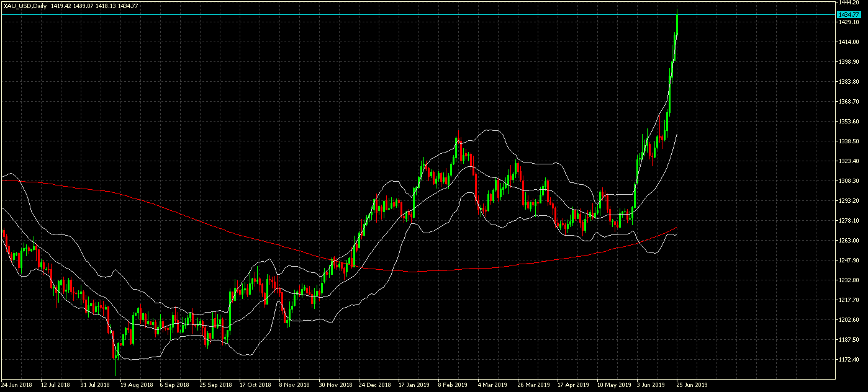Select the 12 Jul 2018 date label
The image size is (868, 392).
(57, 385)
